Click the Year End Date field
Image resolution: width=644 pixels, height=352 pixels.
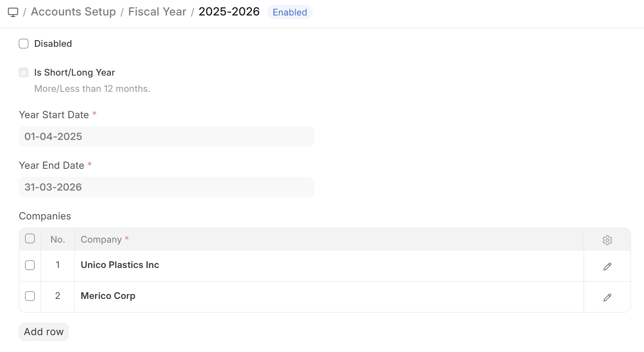point(166,187)
